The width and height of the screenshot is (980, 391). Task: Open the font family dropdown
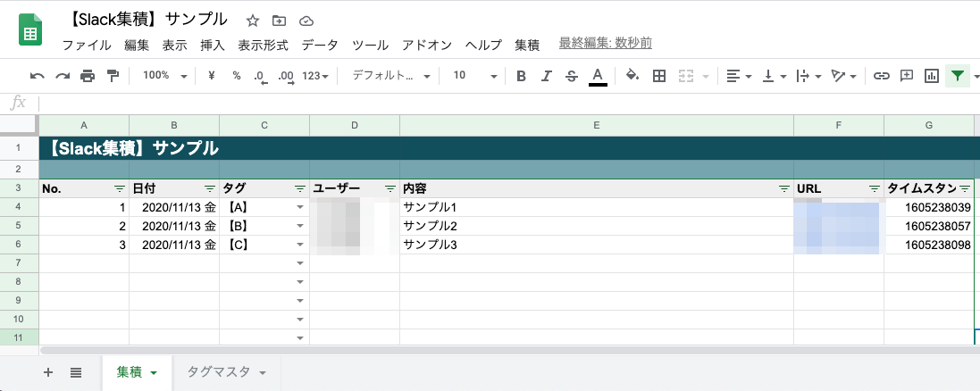[x=391, y=76]
